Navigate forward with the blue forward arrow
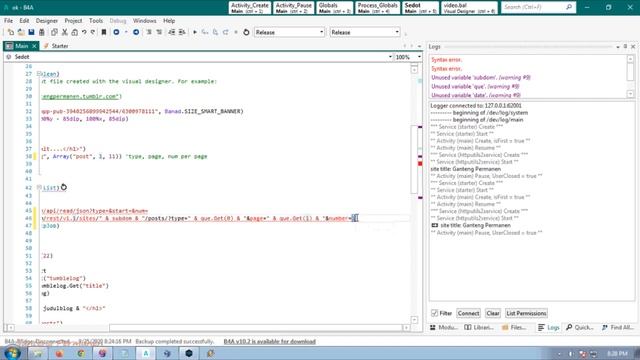This screenshot has height=360, width=640. [136, 32]
